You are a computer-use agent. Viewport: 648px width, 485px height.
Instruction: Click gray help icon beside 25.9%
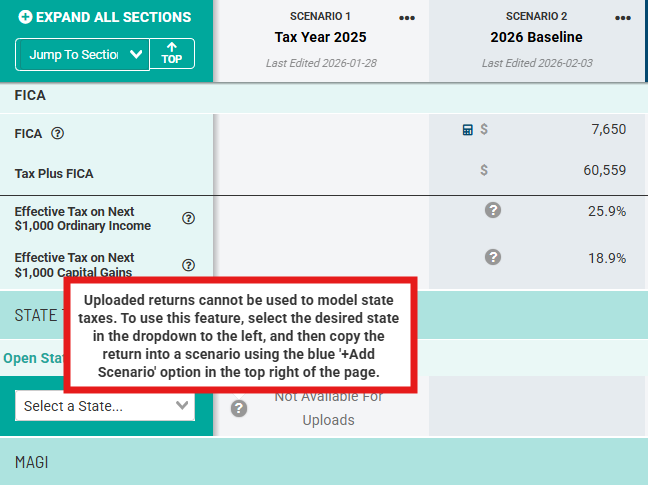pyautogui.click(x=492, y=210)
